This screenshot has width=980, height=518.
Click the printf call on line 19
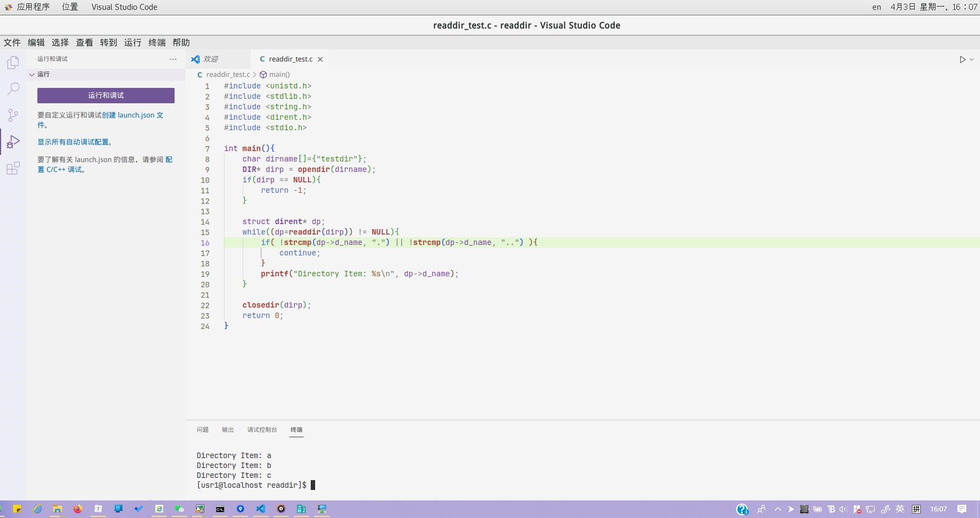(x=275, y=274)
